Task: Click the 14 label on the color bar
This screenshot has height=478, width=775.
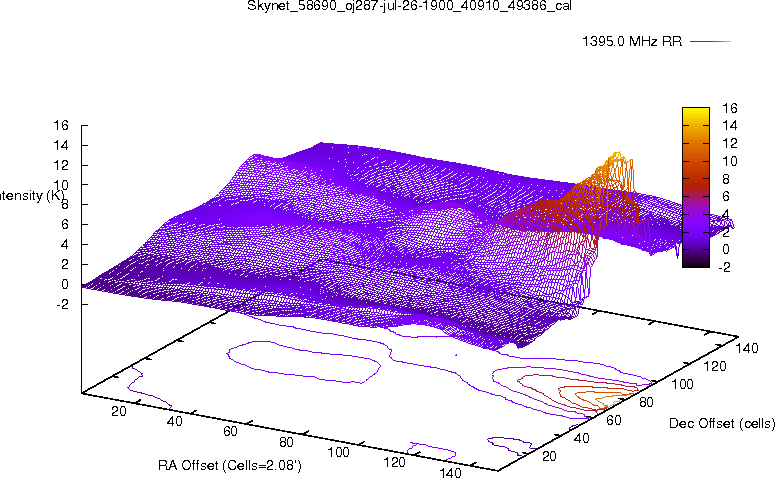Action: pyautogui.click(x=730, y=126)
